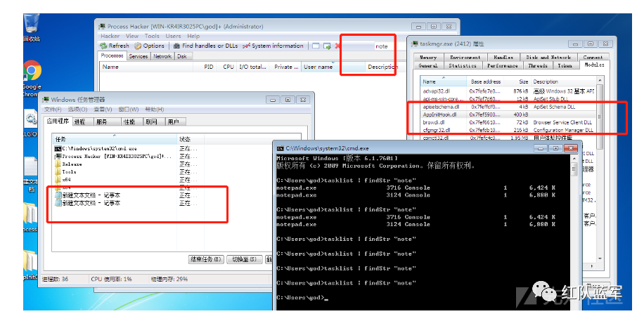Open the 文件(F) menu in Task Manager
644x321 pixels.
53,110
